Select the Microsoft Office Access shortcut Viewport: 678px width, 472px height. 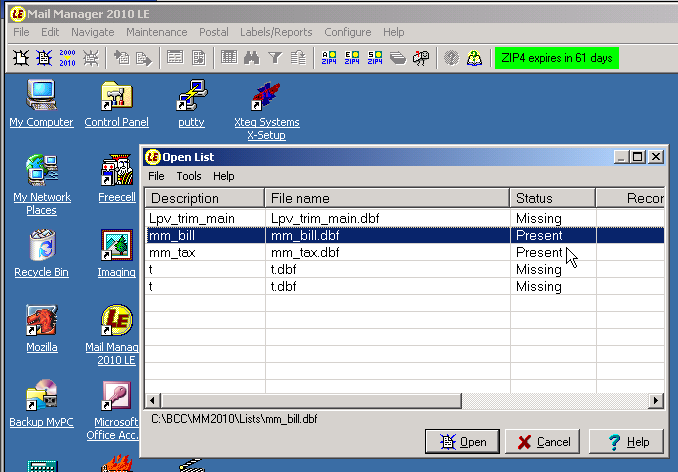point(113,410)
